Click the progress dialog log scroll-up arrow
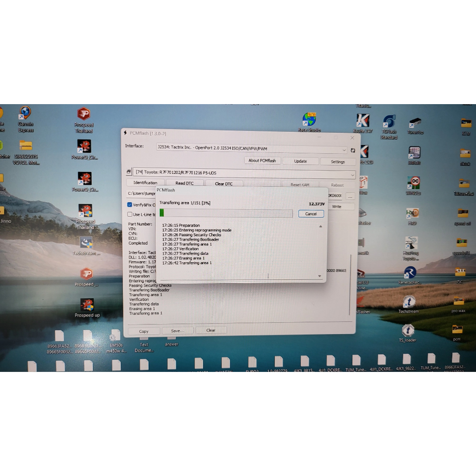Image resolution: width=476 pixels, height=476 pixels. pos(321,226)
